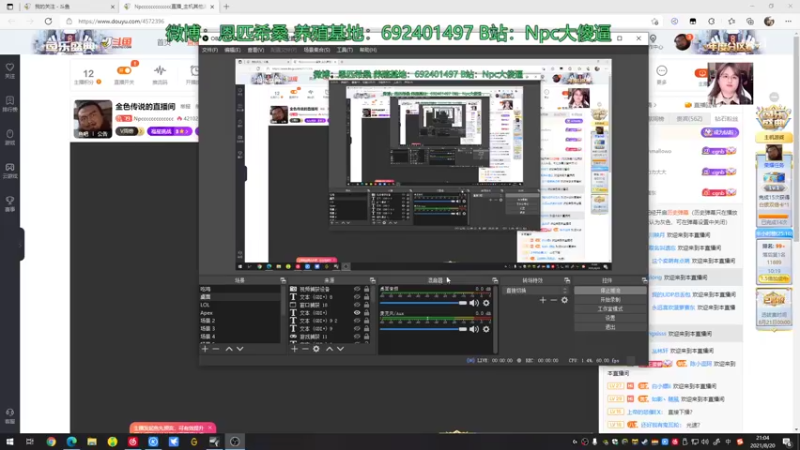
Task: Click the browser address bar
Action: coord(357,21)
